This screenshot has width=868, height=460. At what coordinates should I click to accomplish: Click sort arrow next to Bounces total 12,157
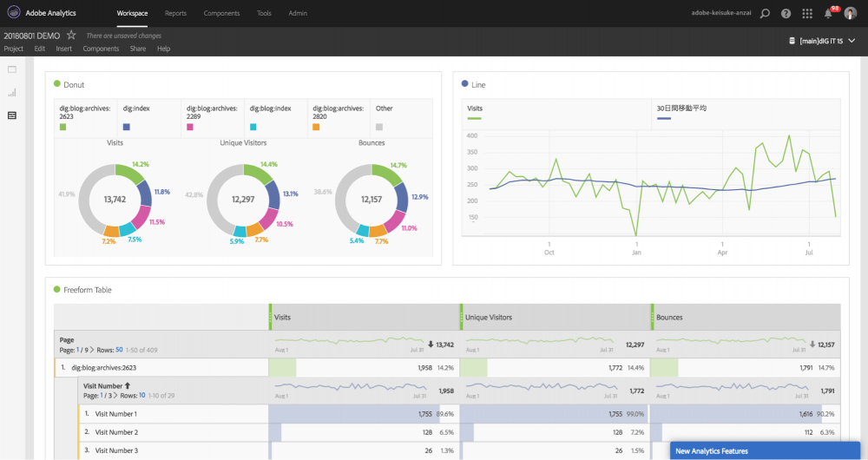pos(812,345)
